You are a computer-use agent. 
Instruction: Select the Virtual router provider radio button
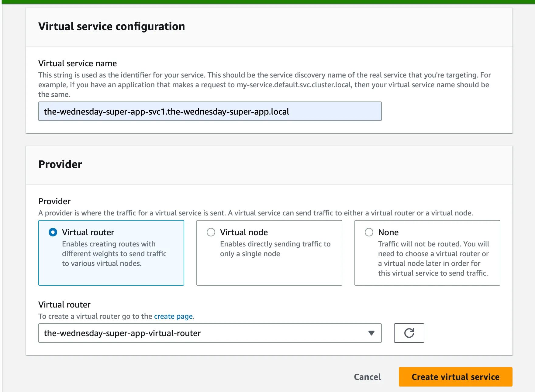click(x=53, y=232)
